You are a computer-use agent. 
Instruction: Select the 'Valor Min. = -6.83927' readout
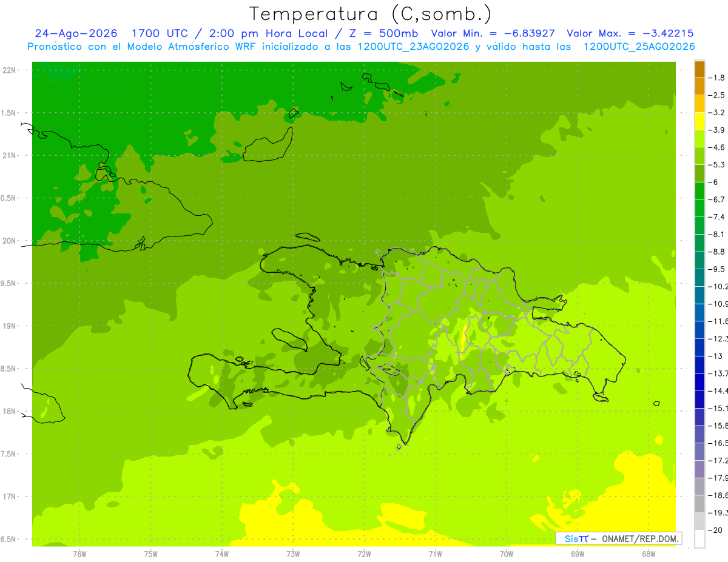pyautogui.click(x=493, y=33)
